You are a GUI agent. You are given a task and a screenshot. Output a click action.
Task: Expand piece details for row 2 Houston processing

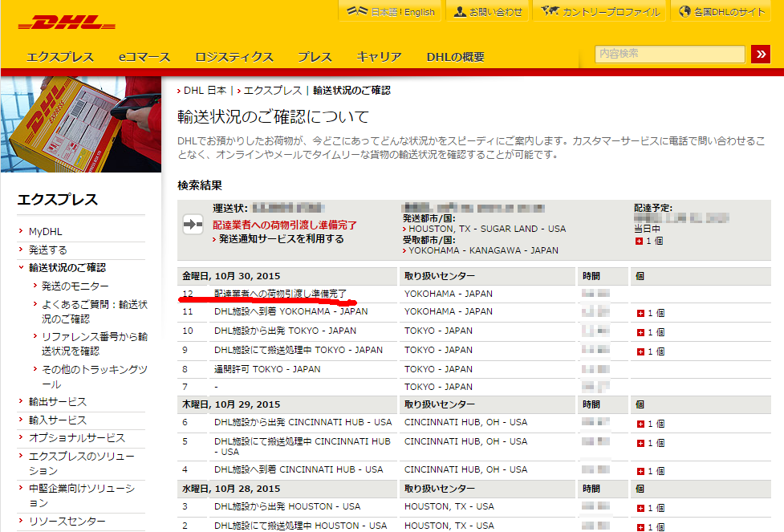[x=640, y=527]
